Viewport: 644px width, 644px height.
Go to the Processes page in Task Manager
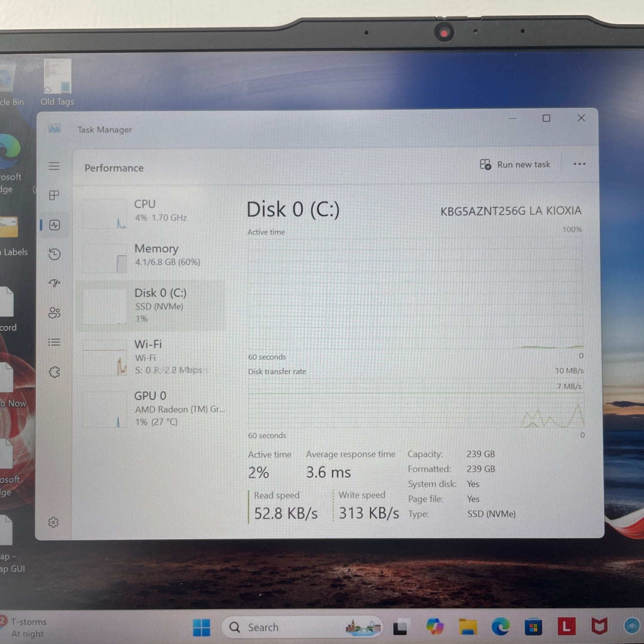[54, 195]
